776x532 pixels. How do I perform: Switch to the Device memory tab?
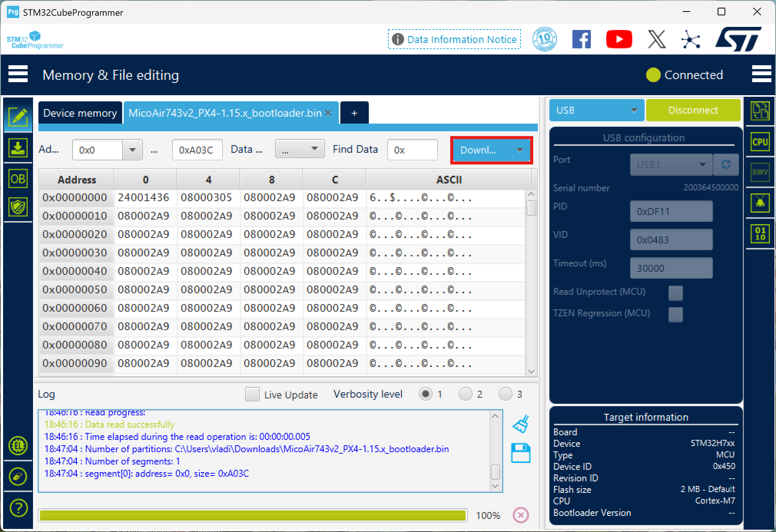click(80, 113)
